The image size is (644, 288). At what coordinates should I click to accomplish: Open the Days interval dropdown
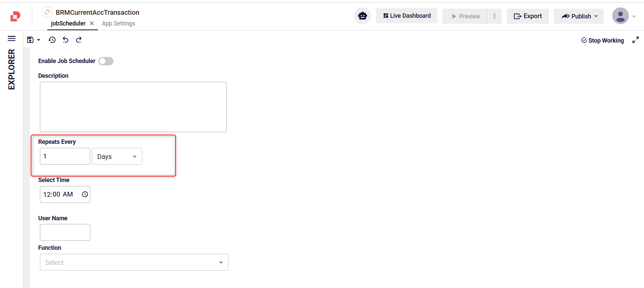click(117, 157)
